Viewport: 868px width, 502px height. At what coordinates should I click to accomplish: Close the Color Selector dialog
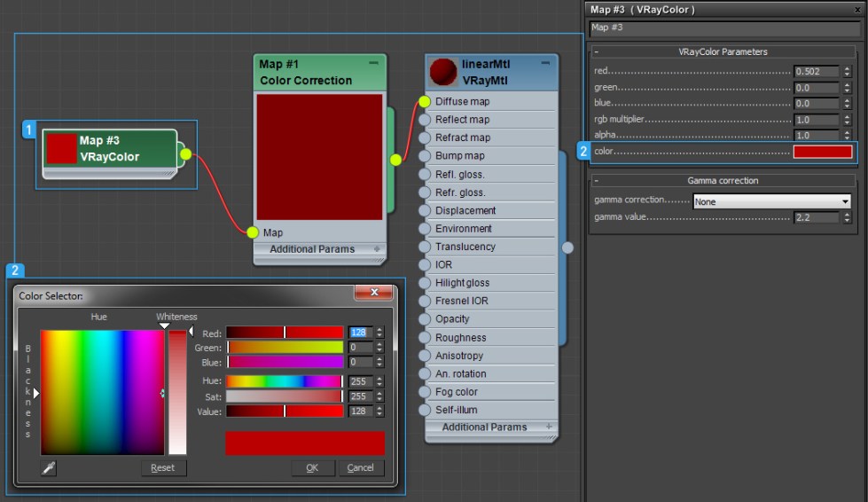click(374, 292)
